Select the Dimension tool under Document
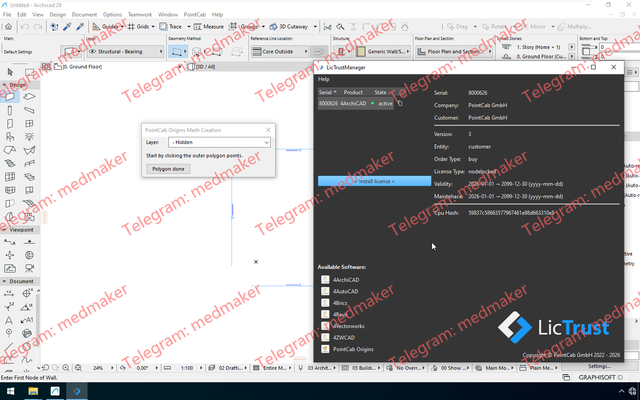The height and width of the screenshot is (400, 640). pyautogui.click(x=10, y=293)
